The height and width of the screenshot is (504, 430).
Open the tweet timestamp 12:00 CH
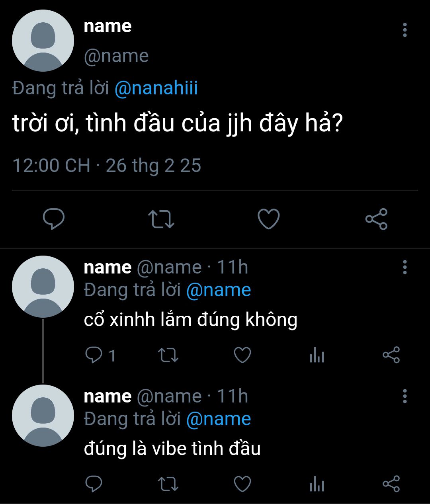point(52,166)
